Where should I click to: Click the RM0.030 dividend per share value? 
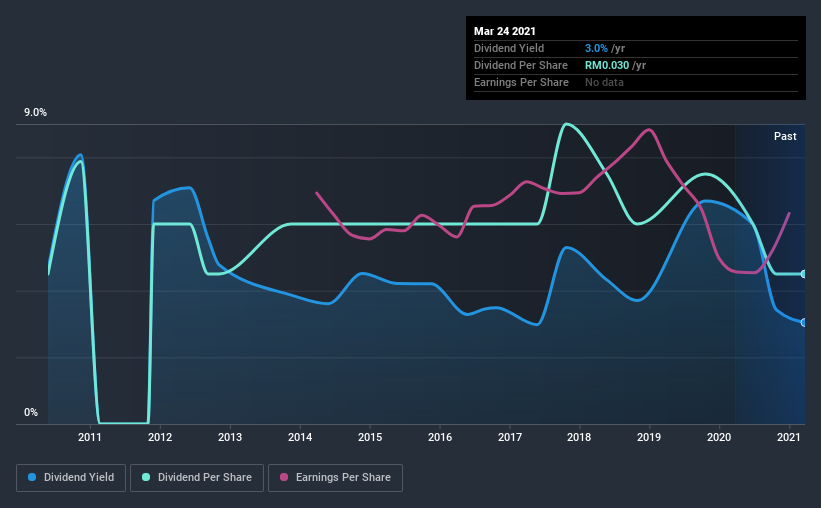[x=607, y=65]
